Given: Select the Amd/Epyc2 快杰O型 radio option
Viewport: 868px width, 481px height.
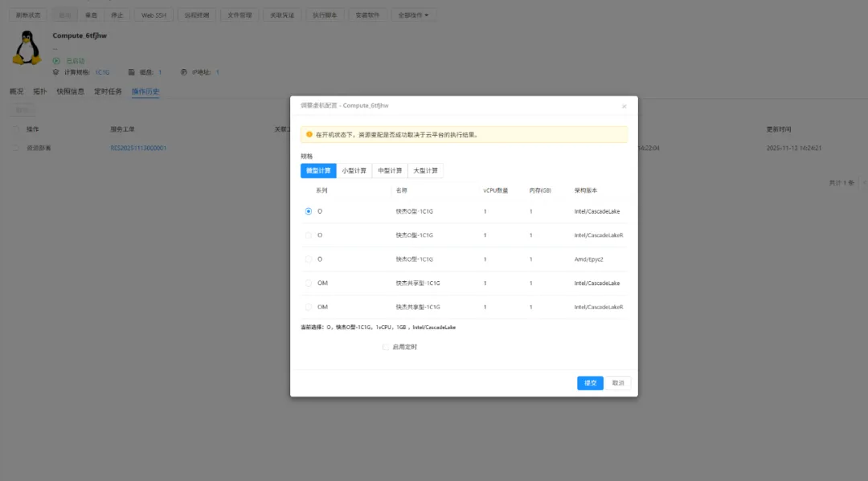Looking at the screenshot, I should [x=309, y=259].
